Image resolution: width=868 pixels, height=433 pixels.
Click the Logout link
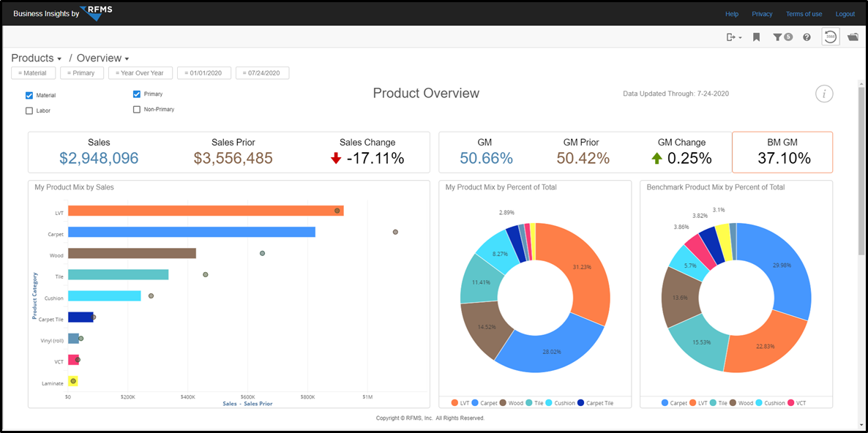[x=845, y=14]
